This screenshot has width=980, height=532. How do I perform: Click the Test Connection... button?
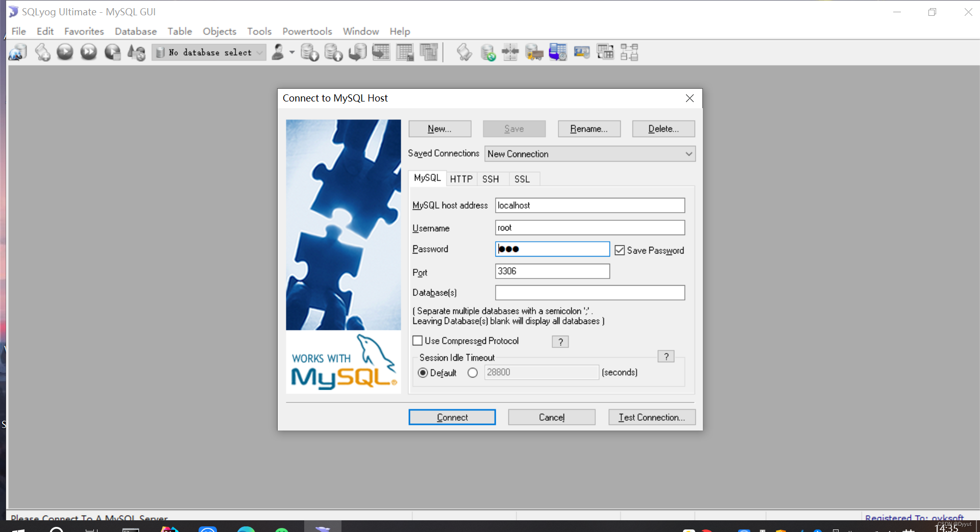(x=652, y=417)
